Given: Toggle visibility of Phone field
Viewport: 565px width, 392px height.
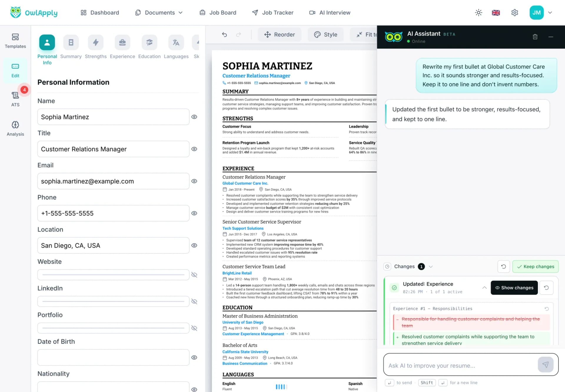Looking at the screenshot, I should (194, 213).
